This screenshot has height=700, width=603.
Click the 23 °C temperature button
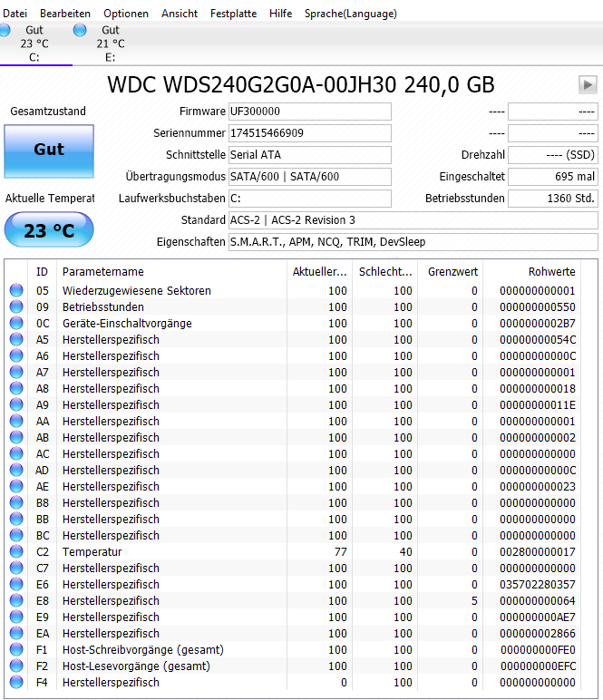click(x=49, y=229)
